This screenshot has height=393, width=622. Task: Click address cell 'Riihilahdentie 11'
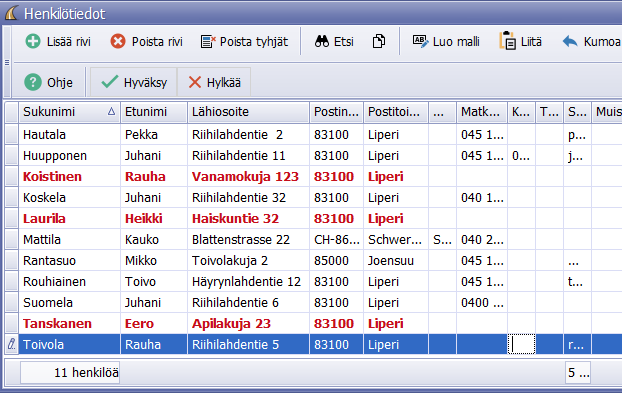click(248, 155)
